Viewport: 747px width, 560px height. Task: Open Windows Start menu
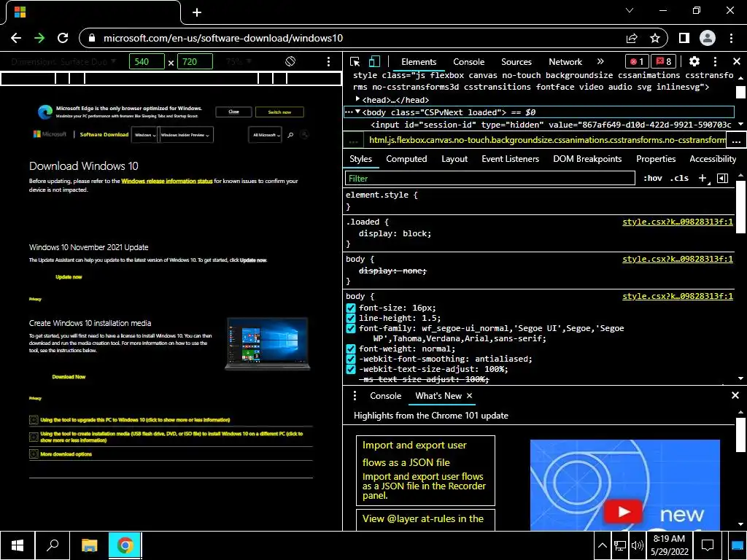[x=18, y=545]
